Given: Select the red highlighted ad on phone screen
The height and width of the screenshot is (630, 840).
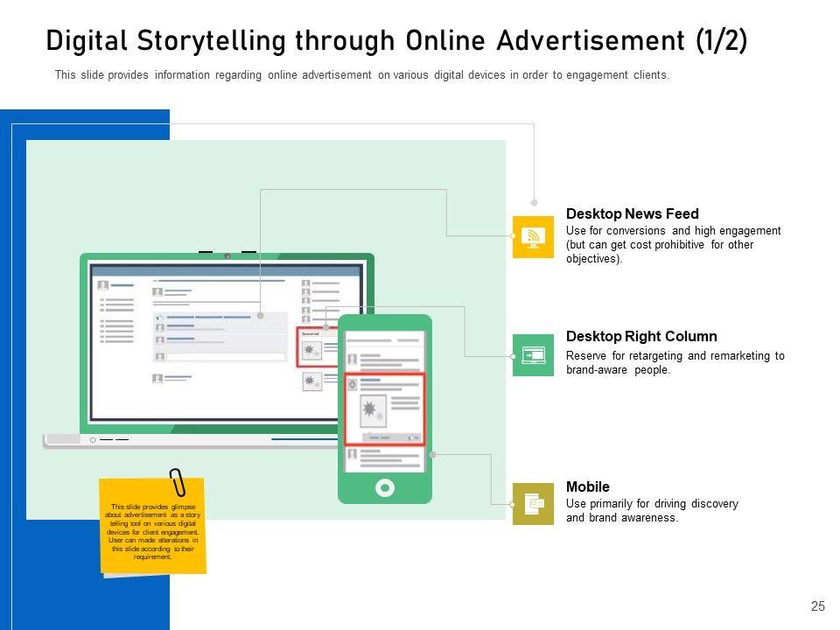Looking at the screenshot, I should click(x=384, y=409).
